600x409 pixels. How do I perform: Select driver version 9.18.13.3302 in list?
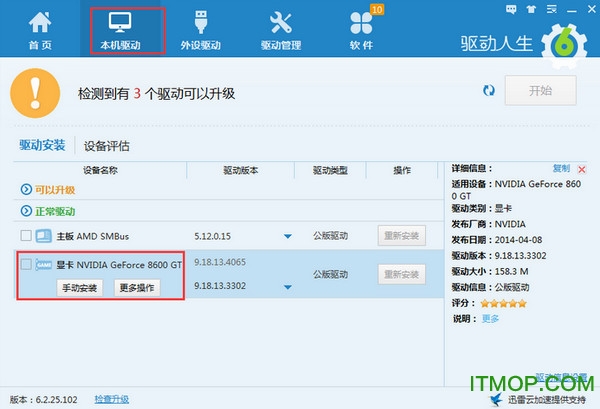point(220,286)
